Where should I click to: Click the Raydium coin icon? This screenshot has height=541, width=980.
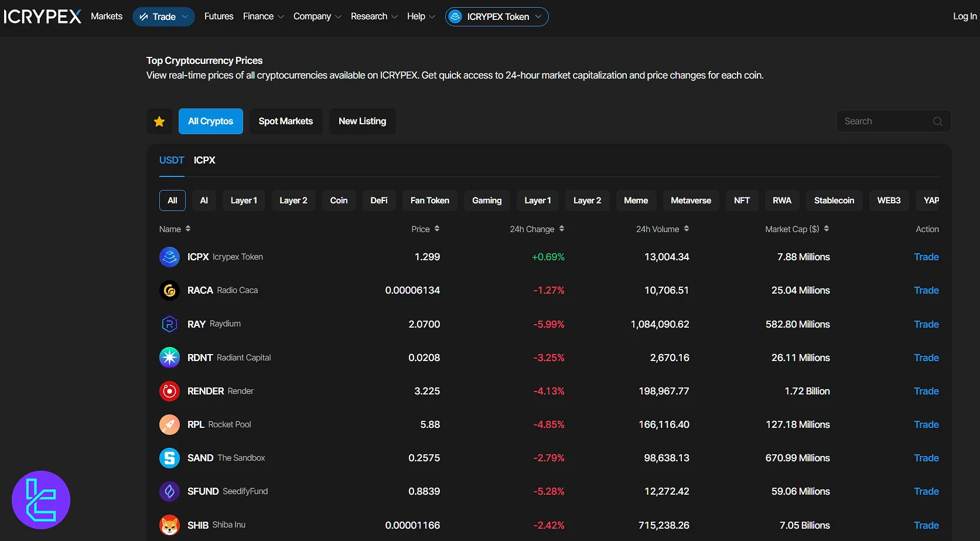coord(169,324)
